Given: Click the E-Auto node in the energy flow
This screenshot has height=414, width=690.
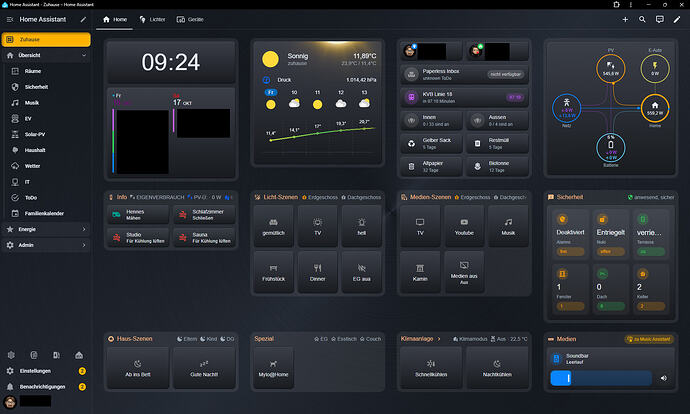Looking at the screenshot, I should [655, 69].
